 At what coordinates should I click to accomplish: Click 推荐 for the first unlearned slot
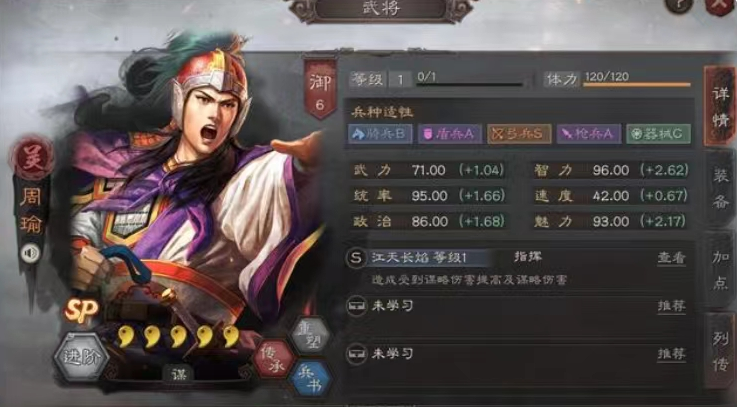pyautogui.click(x=671, y=306)
